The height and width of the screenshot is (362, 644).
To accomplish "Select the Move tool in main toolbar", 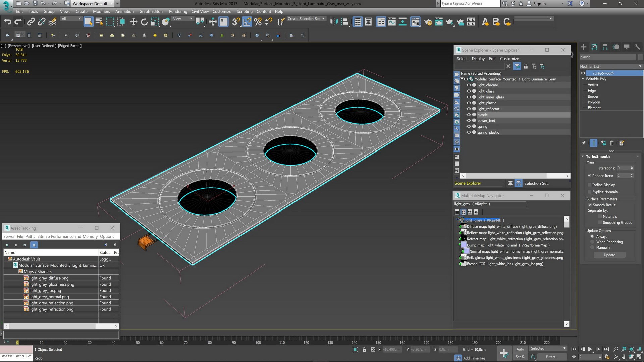I will (x=133, y=22).
